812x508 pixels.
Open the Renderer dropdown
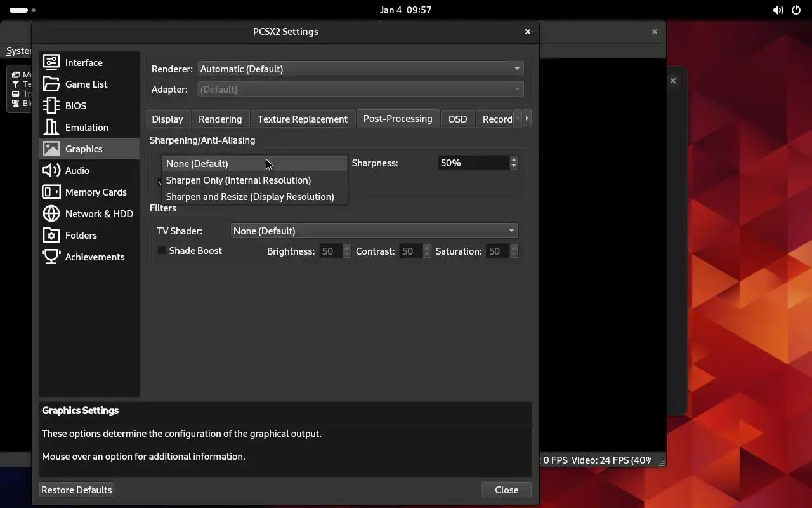[360, 69]
